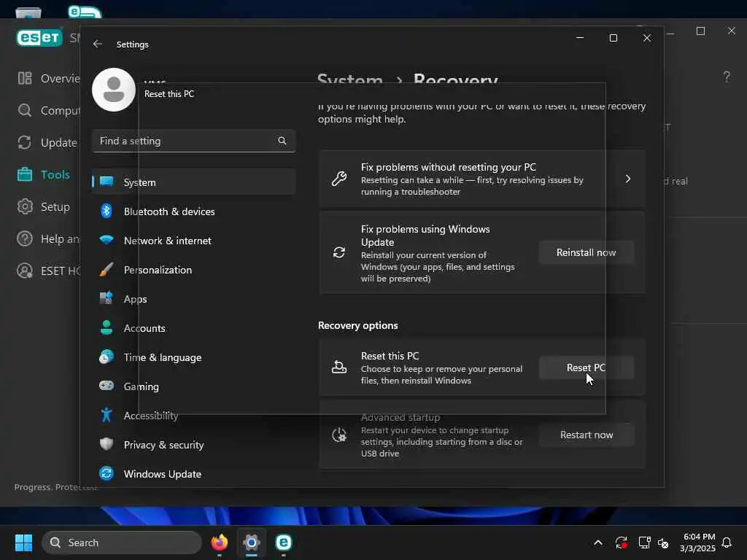
Task: Open the notifications bell
Action: 727,542
